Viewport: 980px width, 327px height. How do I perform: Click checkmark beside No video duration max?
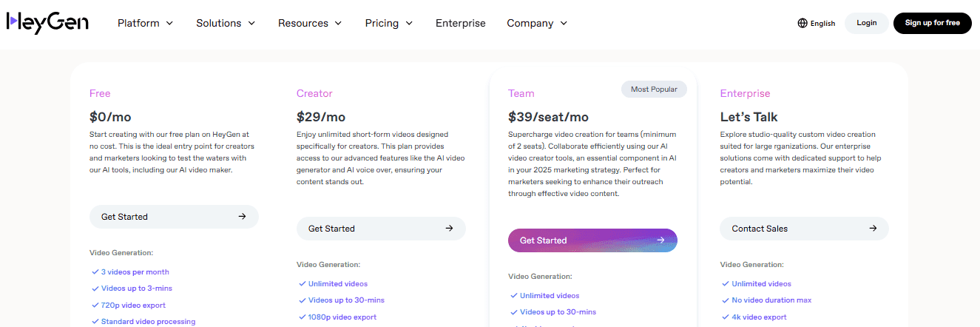coord(726,300)
